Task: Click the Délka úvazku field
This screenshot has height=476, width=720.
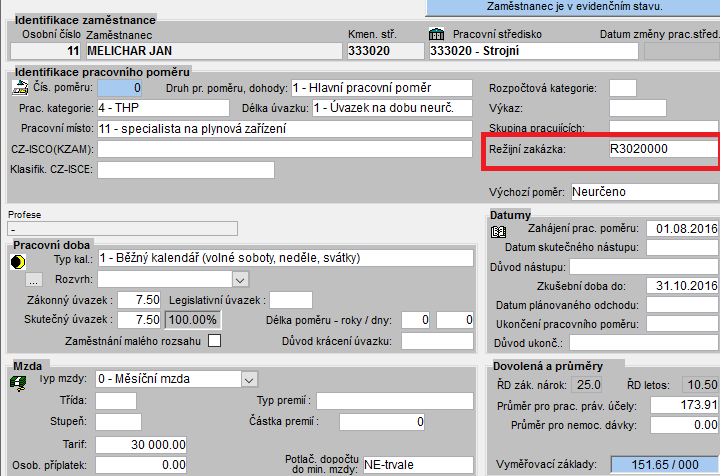Action: coord(392,108)
